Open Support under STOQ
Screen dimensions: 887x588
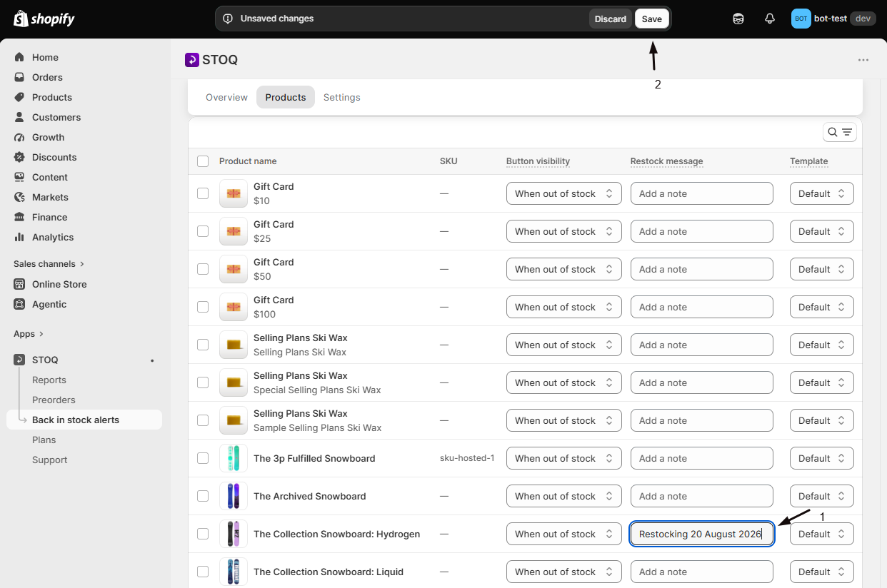click(50, 460)
